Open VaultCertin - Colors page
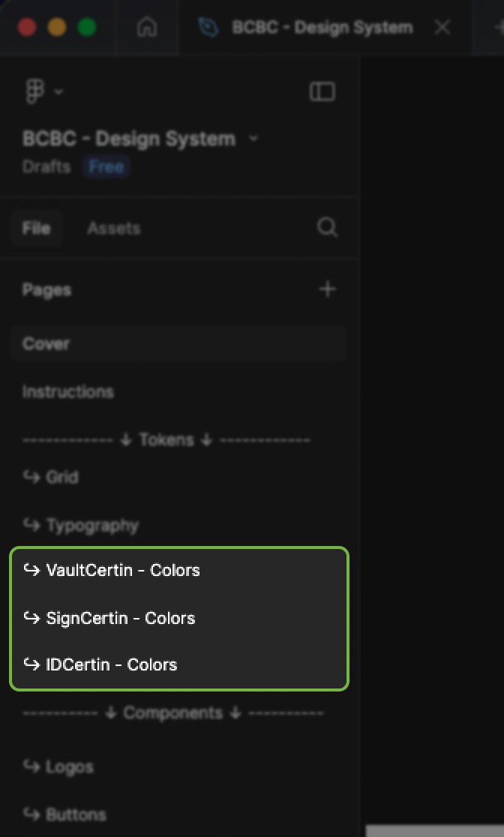This screenshot has height=837, width=504. (x=122, y=570)
